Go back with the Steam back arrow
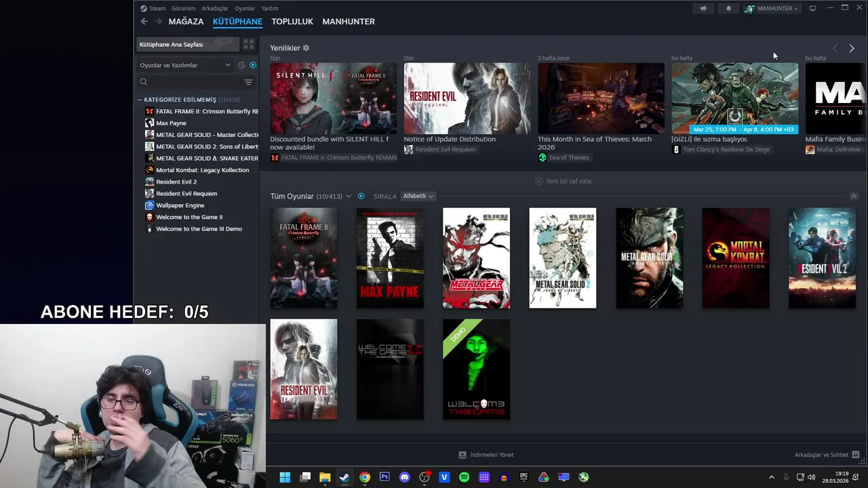Viewport: 868px width, 488px height. click(144, 22)
